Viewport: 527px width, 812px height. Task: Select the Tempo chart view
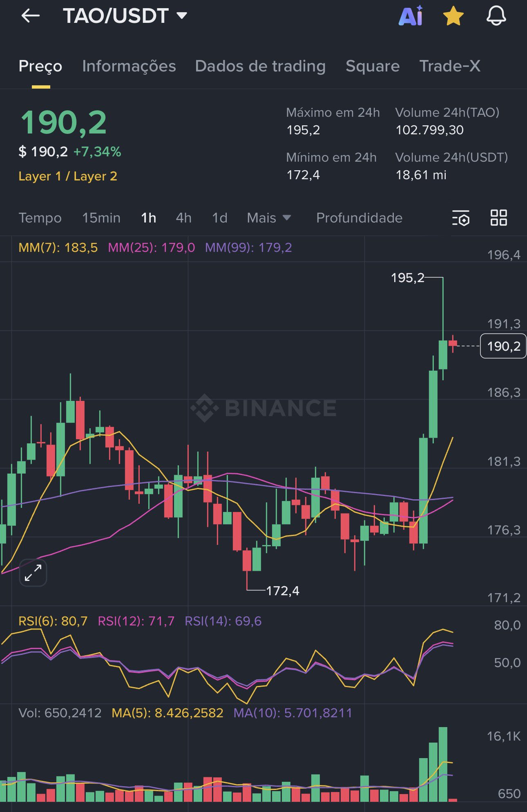(40, 218)
